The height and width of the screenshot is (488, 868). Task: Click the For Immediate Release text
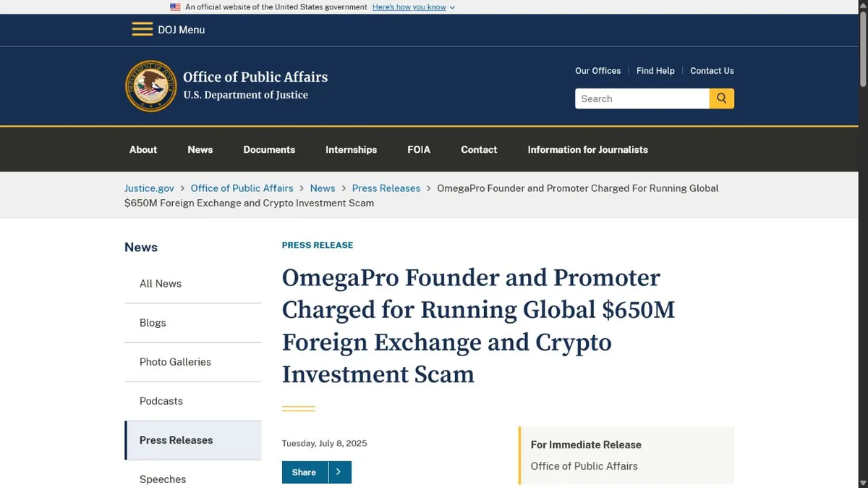click(586, 445)
